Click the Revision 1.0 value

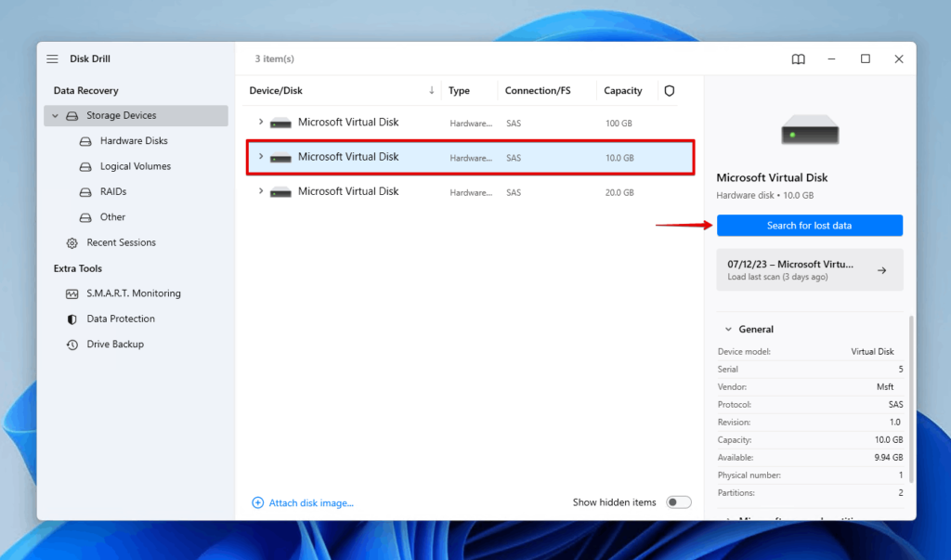pos(895,422)
